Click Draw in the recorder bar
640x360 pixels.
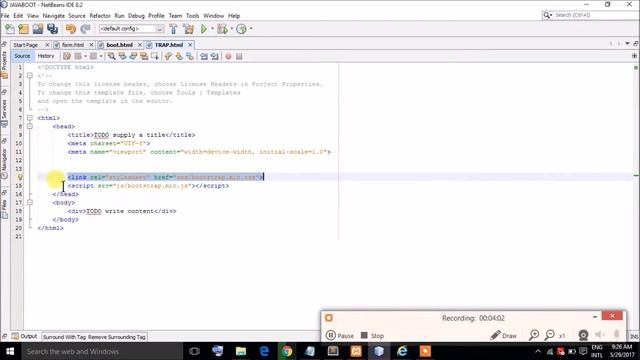[x=504, y=336]
